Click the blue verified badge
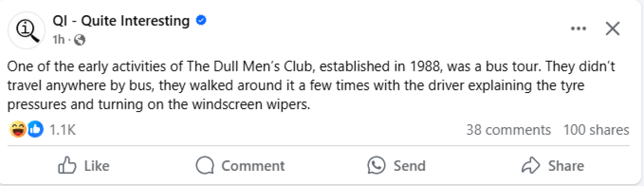 coord(201,20)
